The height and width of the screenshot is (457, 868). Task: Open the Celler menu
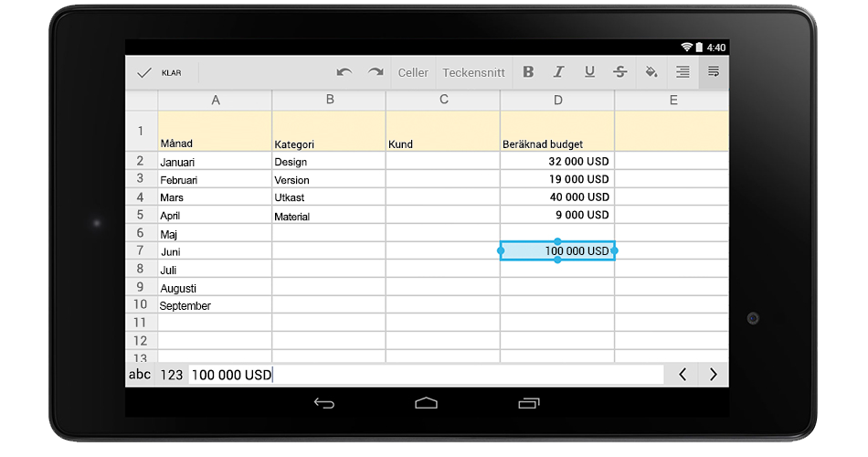click(413, 72)
